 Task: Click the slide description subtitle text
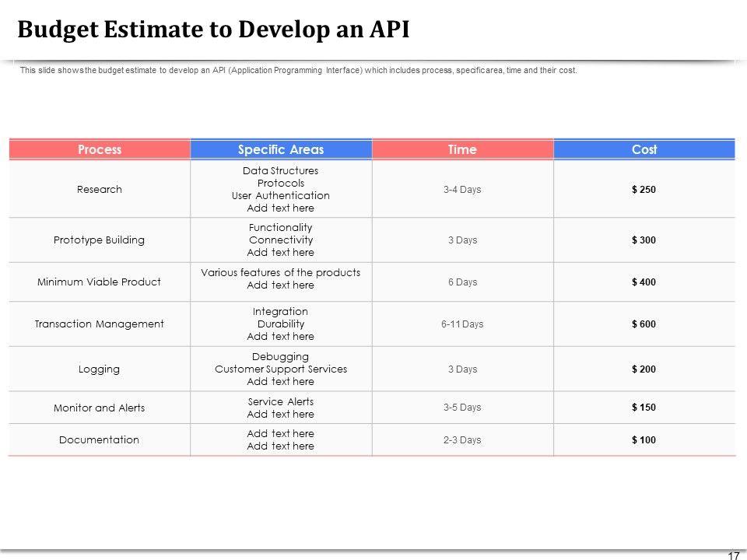[298, 71]
